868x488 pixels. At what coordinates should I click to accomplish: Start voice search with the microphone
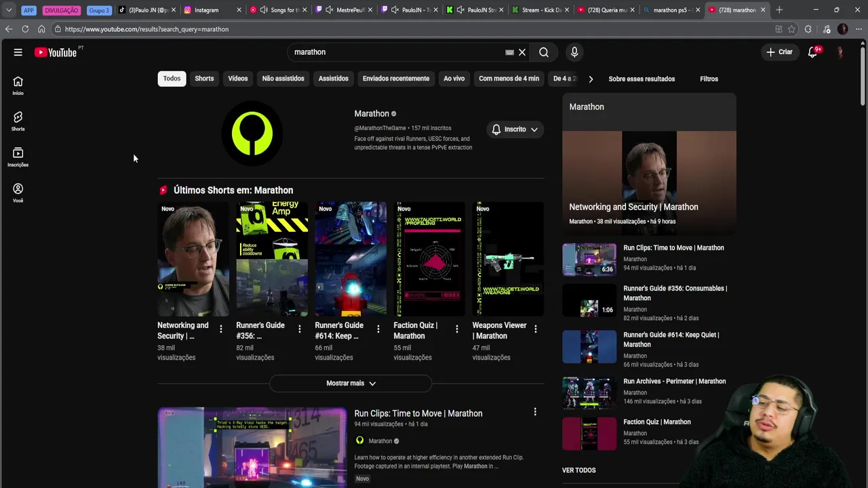pyautogui.click(x=574, y=52)
